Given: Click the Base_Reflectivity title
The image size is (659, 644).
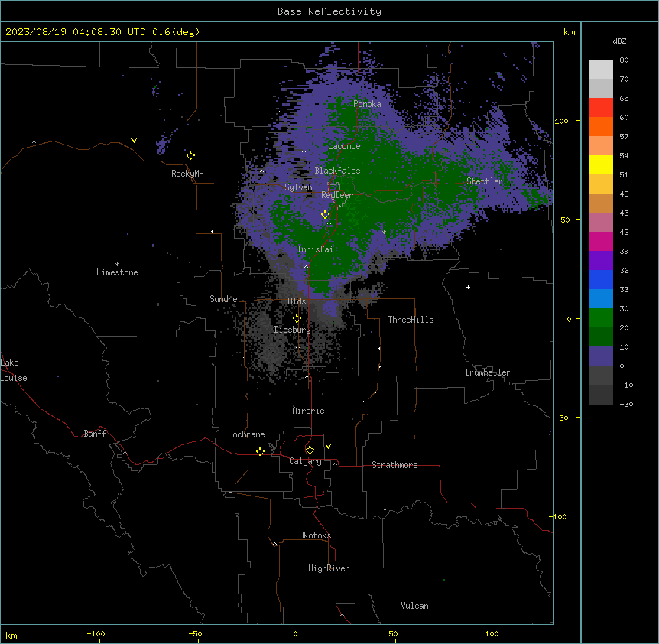Looking at the screenshot, I should click(x=329, y=11).
